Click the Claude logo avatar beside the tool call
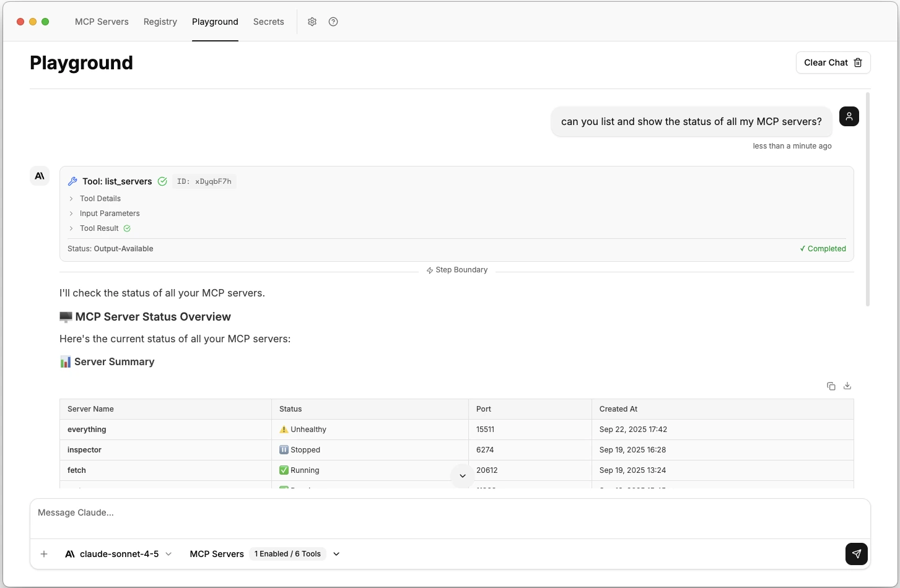Image resolution: width=900 pixels, height=588 pixels. (39, 176)
